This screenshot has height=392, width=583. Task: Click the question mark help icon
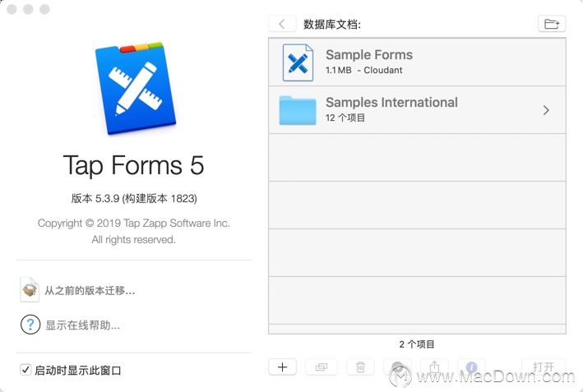pyautogui.click(x=30, y=325)
